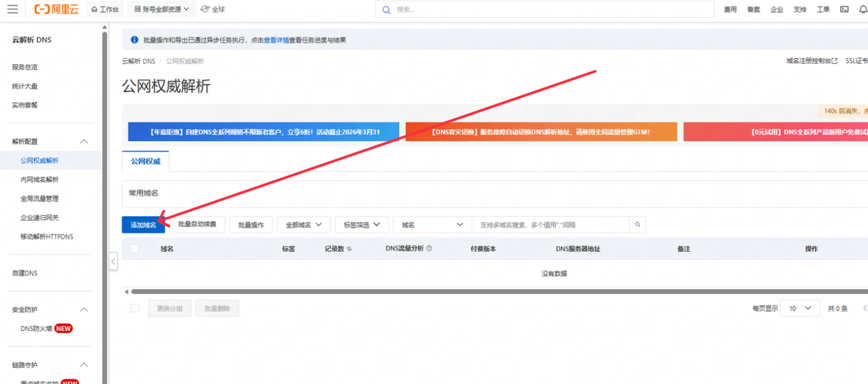Open the 全部域名 dropdown
The height and width of the screenshot is (384, 868).
pos(304,225)
